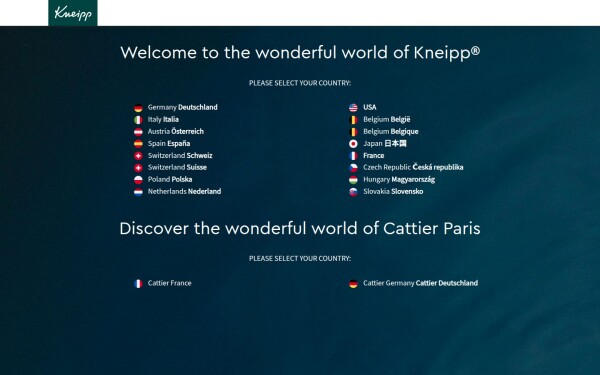Open the France country link

[x=373, y=155]
